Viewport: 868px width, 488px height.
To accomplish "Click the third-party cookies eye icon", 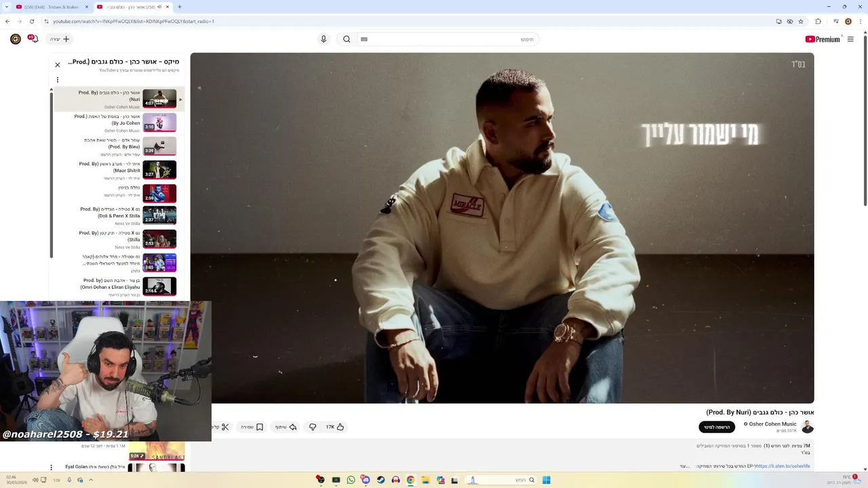I will pyautogui.click(x=790, y=21).
